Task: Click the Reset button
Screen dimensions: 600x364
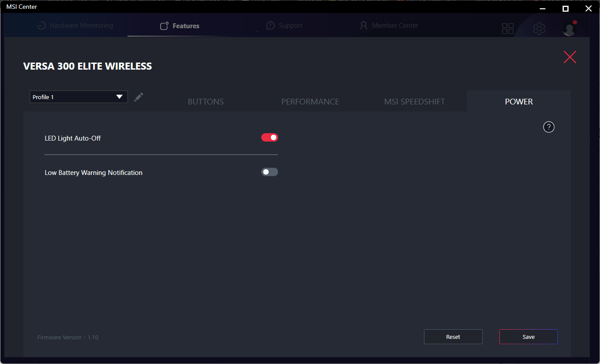Action: click(453, 337)
